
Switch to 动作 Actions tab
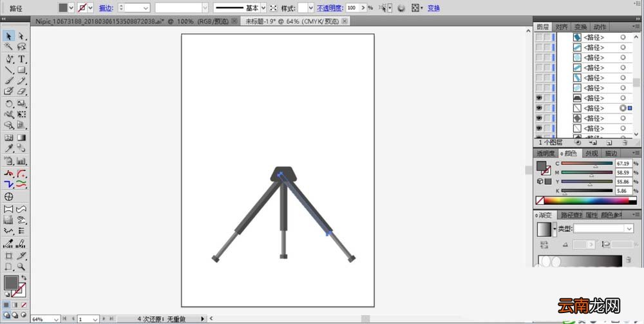click(600, 26)
